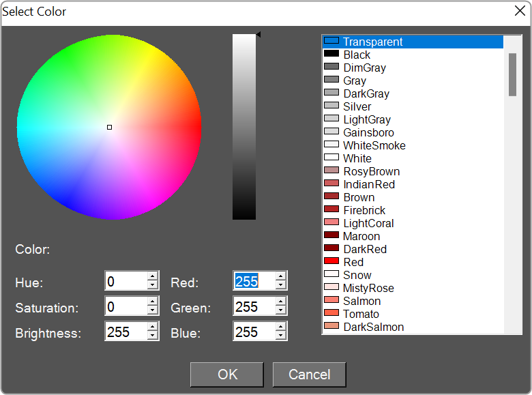This screenshot has height=395, width=532.
Task: Click the brightness slider arrow marker
Action: (x=258, y=35)
